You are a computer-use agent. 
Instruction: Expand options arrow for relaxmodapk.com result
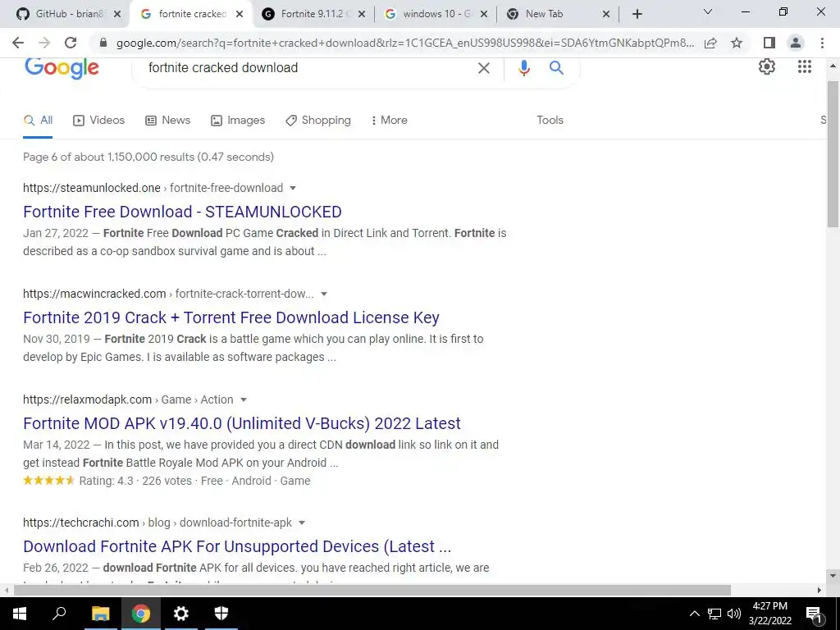coord(243,400)
